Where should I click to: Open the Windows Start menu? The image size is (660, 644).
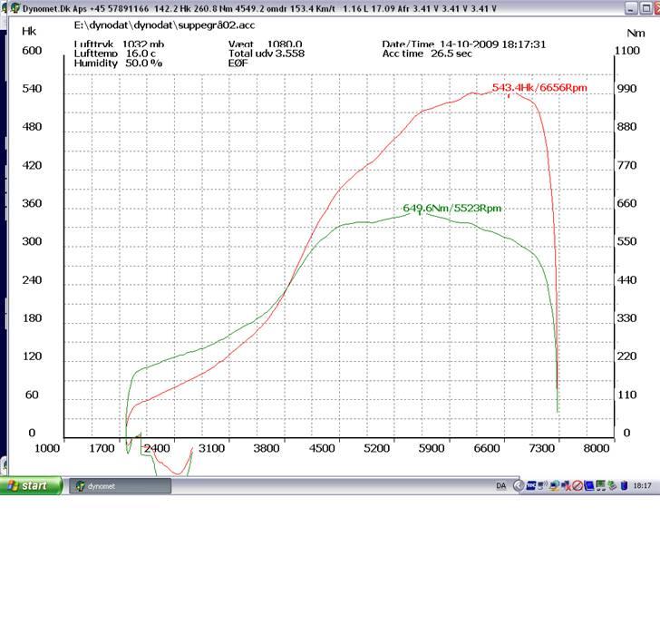(x=29, y=486)
